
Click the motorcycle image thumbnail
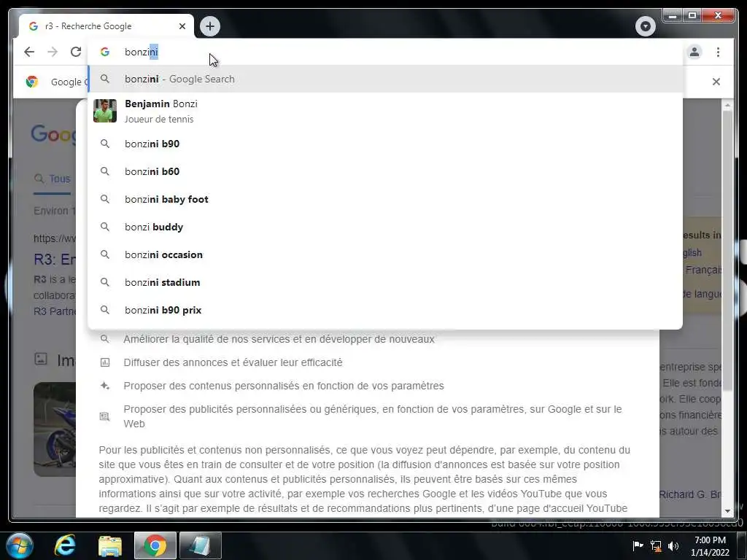tap(54, 429)
